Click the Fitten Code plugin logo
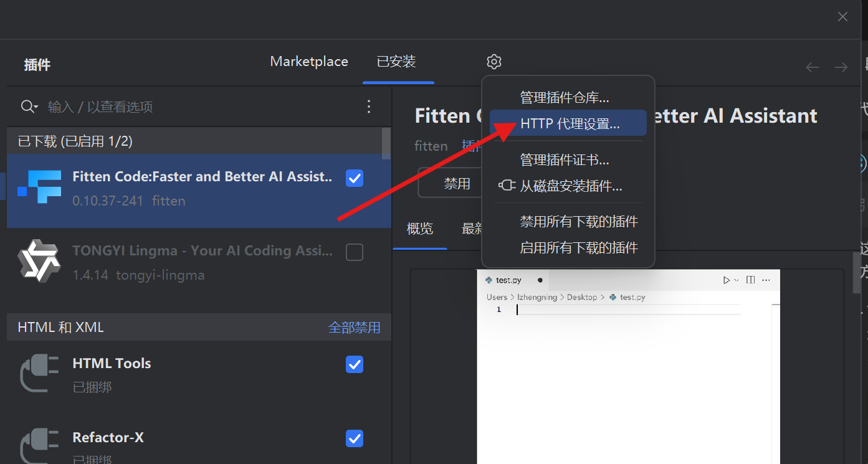Viewport: 868px width, 464px height. point(39,186)
